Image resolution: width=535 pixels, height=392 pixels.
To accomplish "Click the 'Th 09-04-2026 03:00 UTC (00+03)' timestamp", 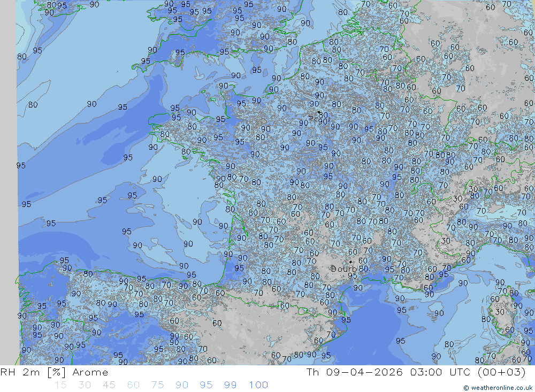I will (x=416, y=372).
